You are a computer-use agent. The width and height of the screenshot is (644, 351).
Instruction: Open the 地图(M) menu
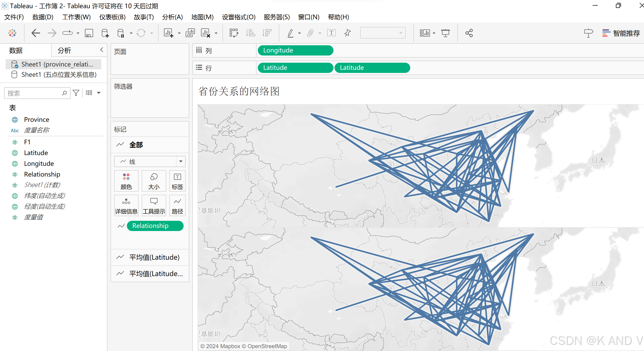(x=202, y=17)
